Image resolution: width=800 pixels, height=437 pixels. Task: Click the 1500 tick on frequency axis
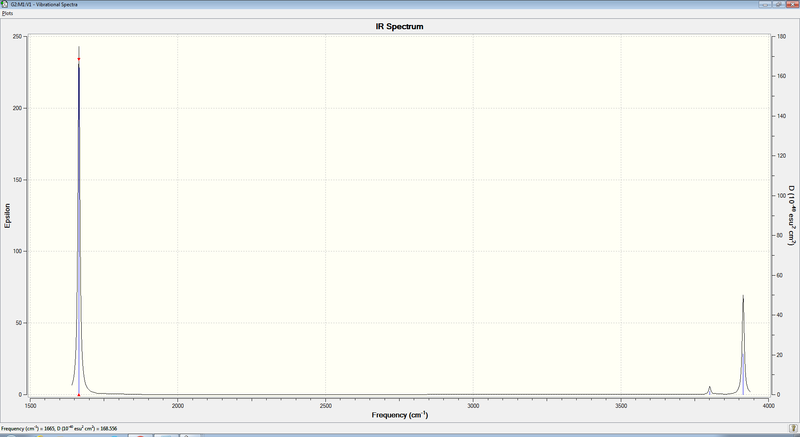[30, 406]
